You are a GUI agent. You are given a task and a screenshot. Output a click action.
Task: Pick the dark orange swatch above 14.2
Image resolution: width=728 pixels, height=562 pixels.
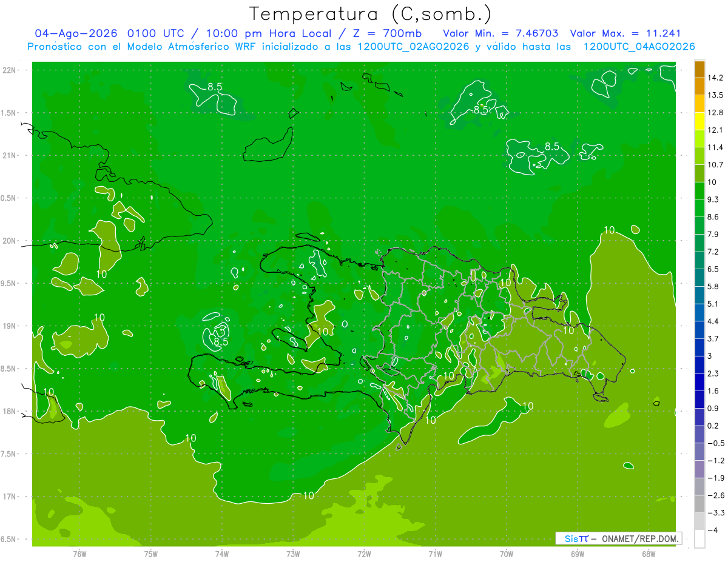pos(699,69)
